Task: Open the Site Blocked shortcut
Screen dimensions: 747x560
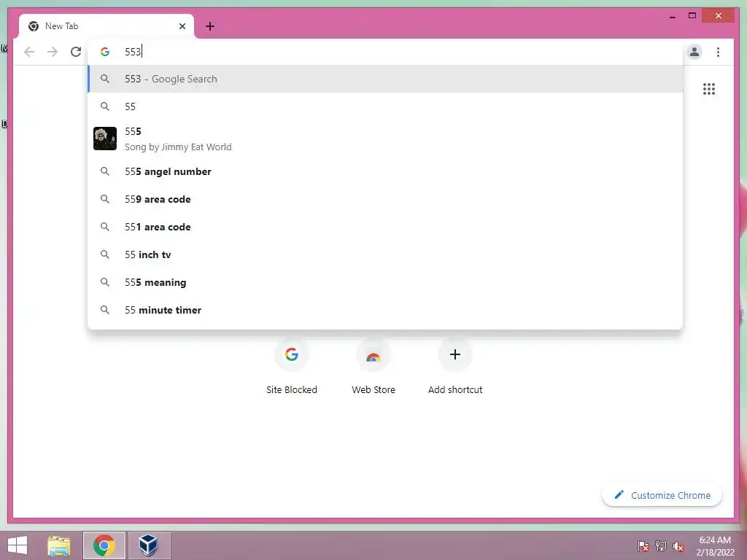Action: click(x=292, y=367)
